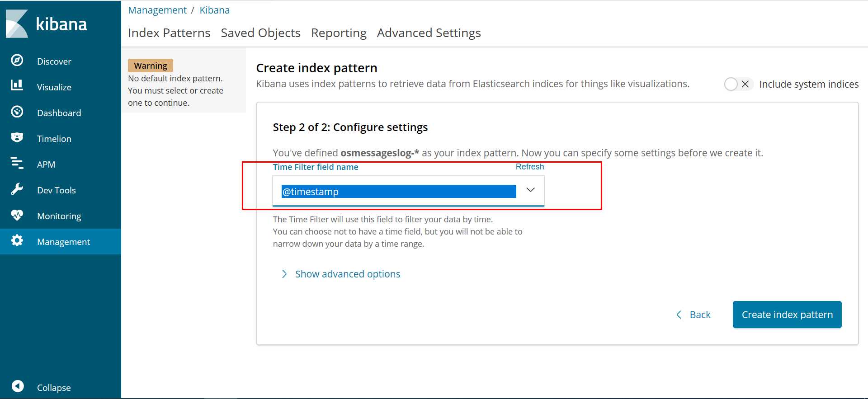Go to Monitoring menu label
Viewport: 868px width, 399px height.
(x=59, y=216)
